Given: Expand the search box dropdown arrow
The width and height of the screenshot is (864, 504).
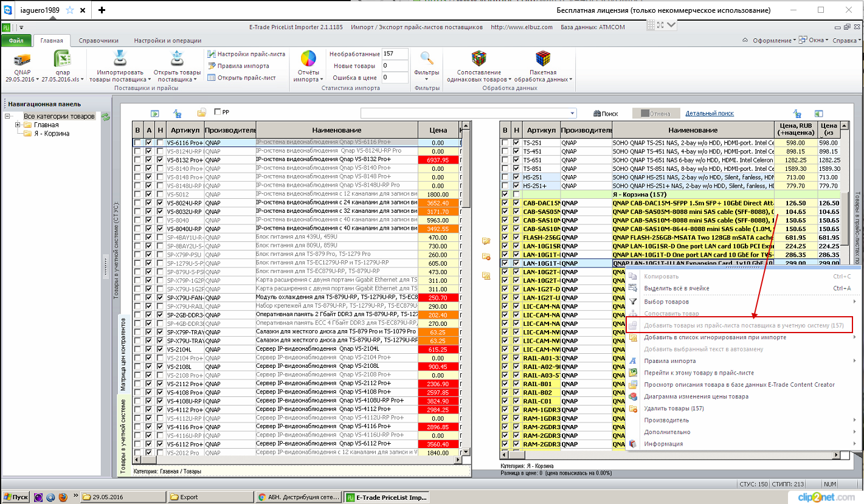Looking at the screenshot, I should [x=573, y=113].
